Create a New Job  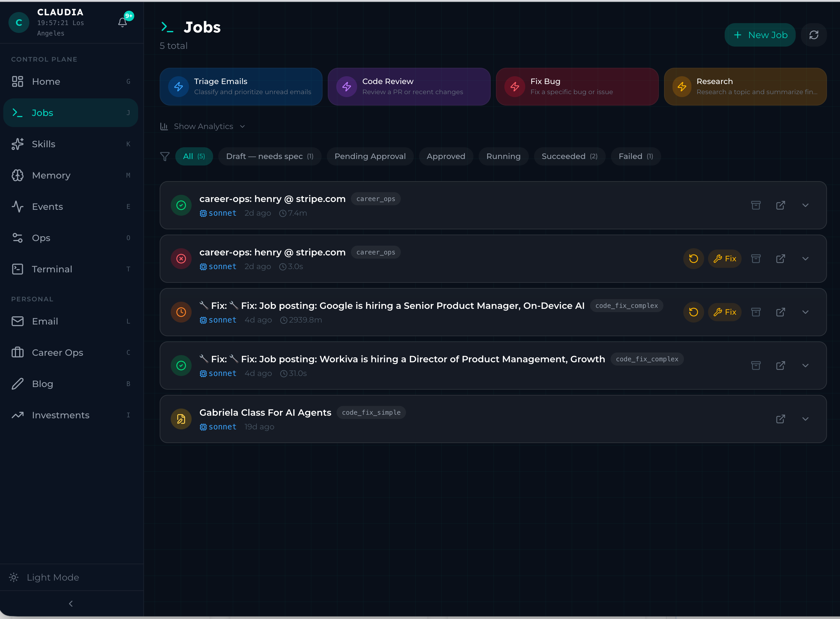click(x=760, y=35)
